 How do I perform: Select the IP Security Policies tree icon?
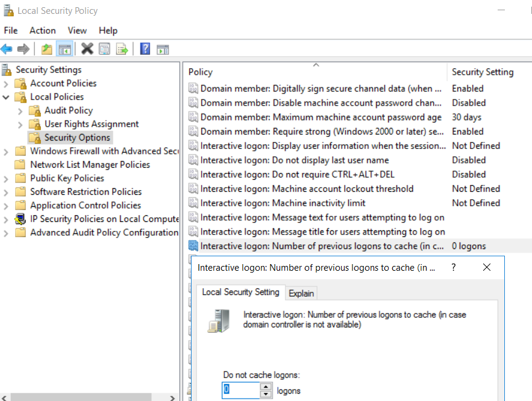coord(21,219)
